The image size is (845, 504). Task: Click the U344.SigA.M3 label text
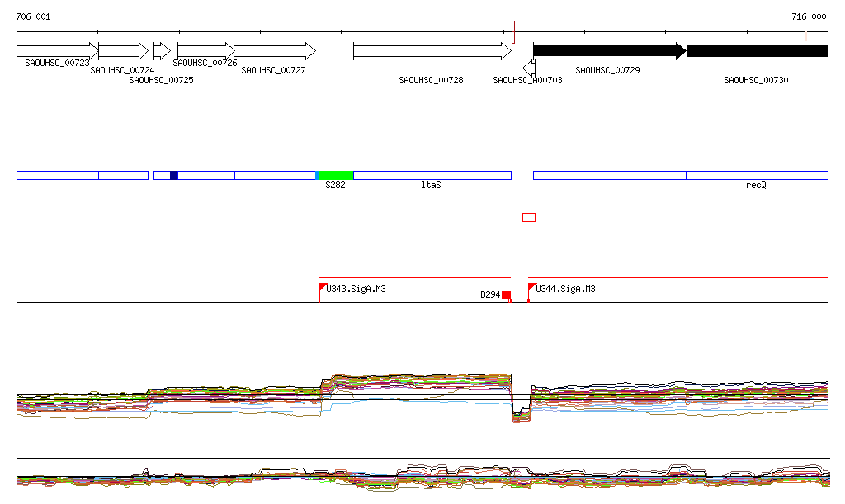point(565,290)
